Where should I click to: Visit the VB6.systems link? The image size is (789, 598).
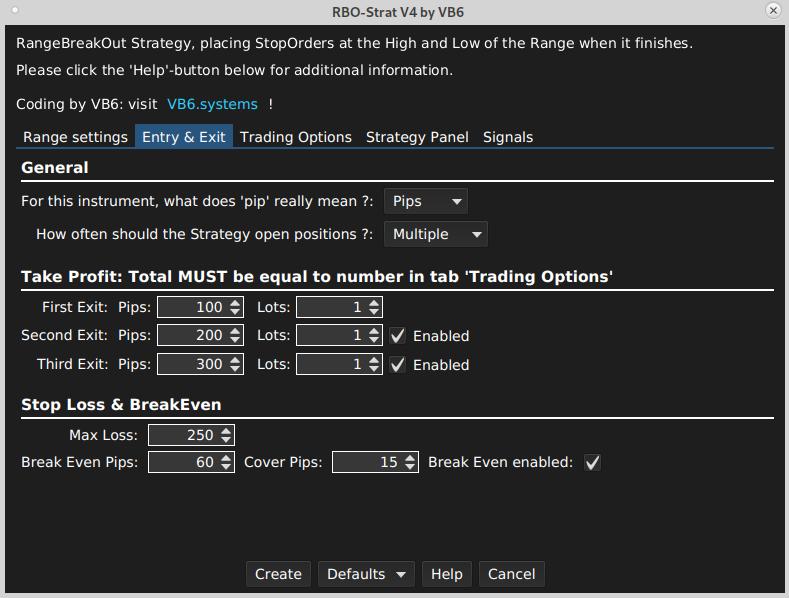pyautogui.click(x=212, y=104)
